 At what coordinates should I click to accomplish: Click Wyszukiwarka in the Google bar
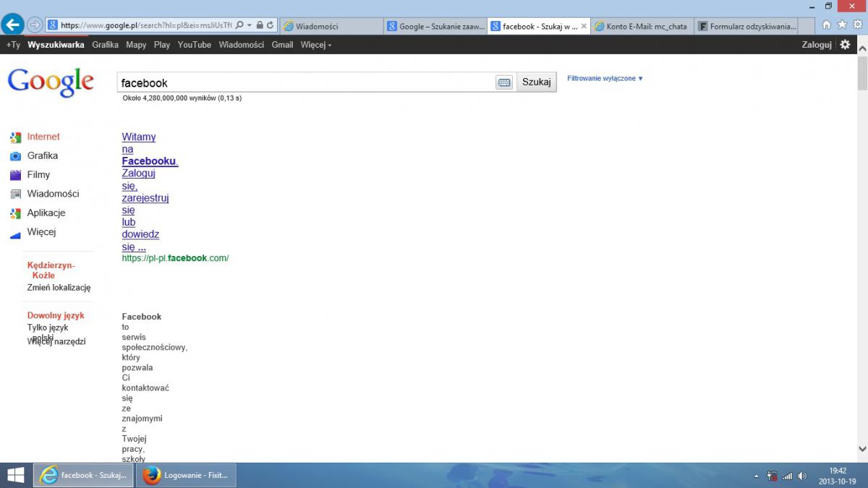56,45
